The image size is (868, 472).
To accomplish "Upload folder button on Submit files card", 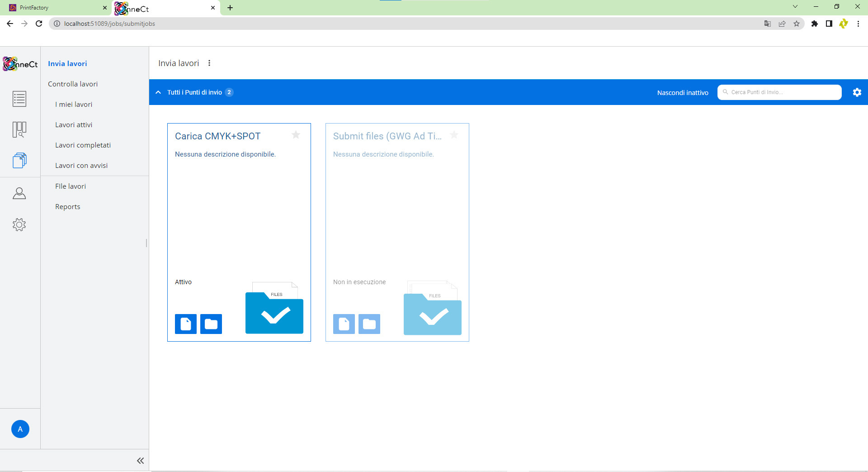I will click(369, 324).
